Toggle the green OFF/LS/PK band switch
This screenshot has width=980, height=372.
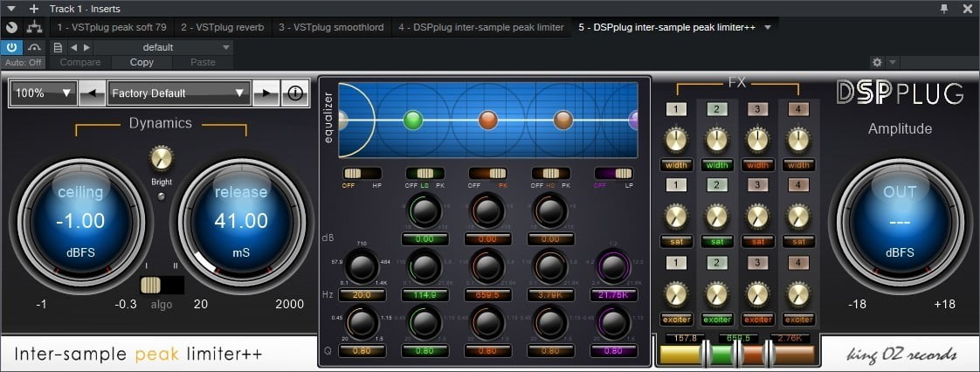pos(425,173)
